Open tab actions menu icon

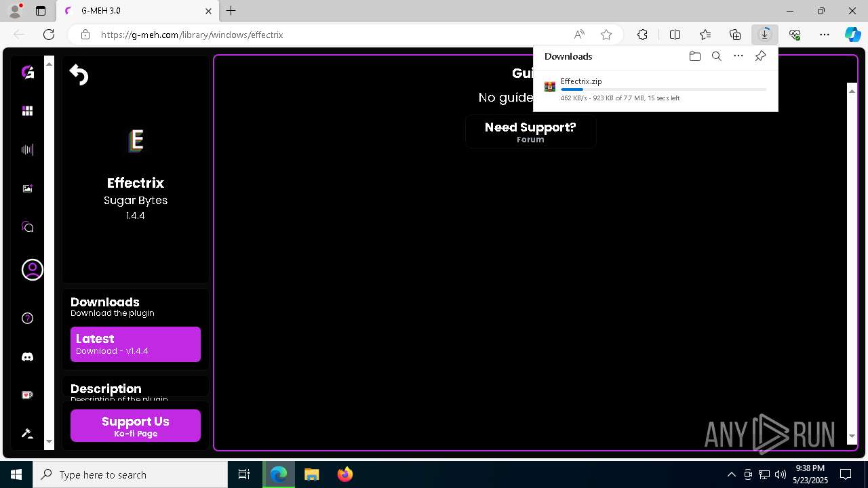pos(41,11)
